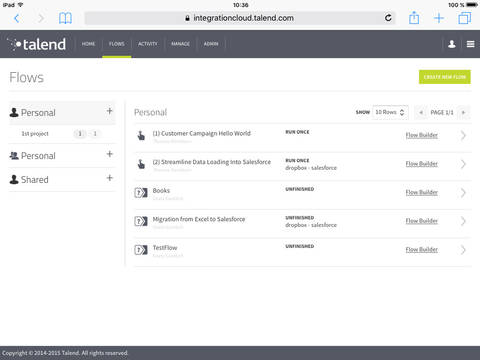
Task: Expand Migration from Excel row with chevron
Action: click(x=463, y=221)
